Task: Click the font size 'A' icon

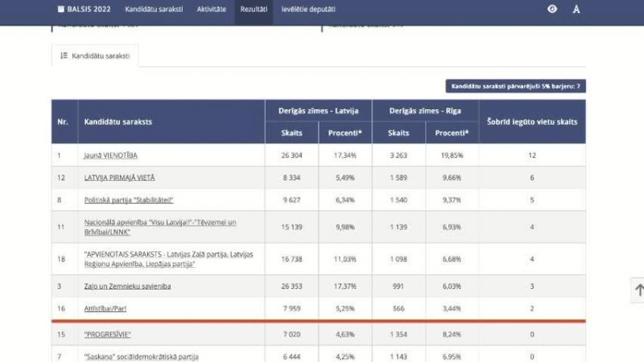Action: click(x=576, y=10)
